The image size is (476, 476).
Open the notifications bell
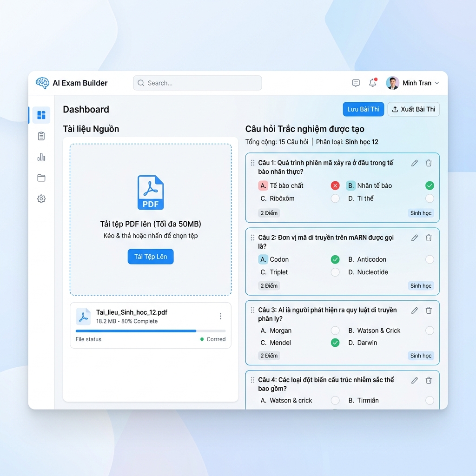pyautogui.click(x=373, y=83)
